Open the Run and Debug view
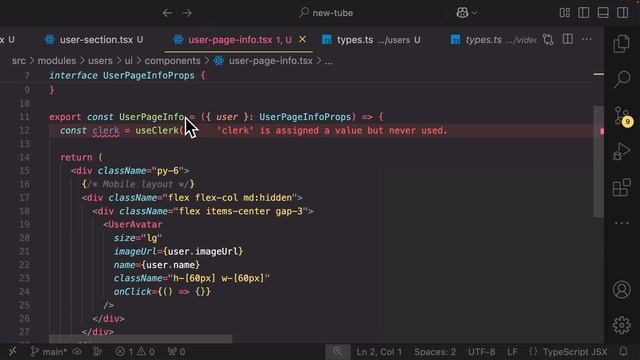Image resolution: width=640 pixels, height=360 pixels. 622,151
